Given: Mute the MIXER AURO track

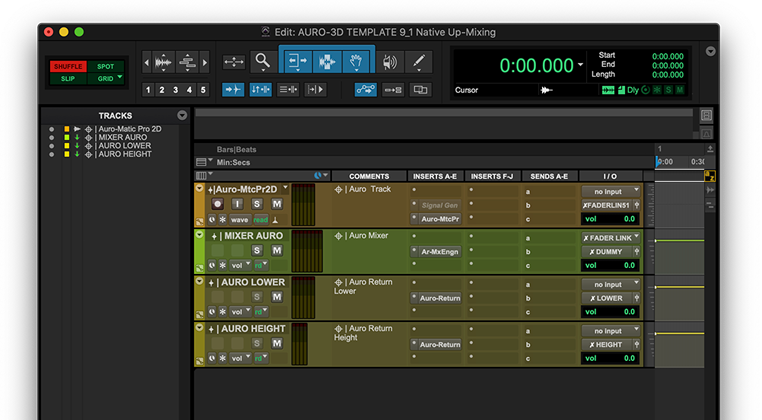Looking at the screenshot, I should click(276, 250).
